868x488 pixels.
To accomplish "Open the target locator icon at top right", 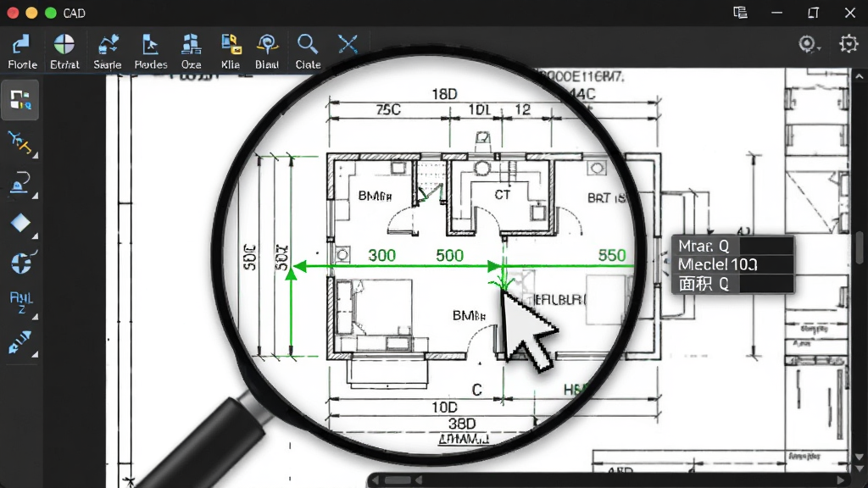I will [808, 44].
